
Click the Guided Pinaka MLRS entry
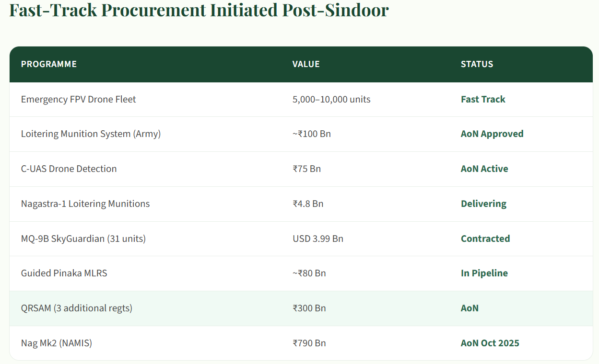[x=64, y=273]
